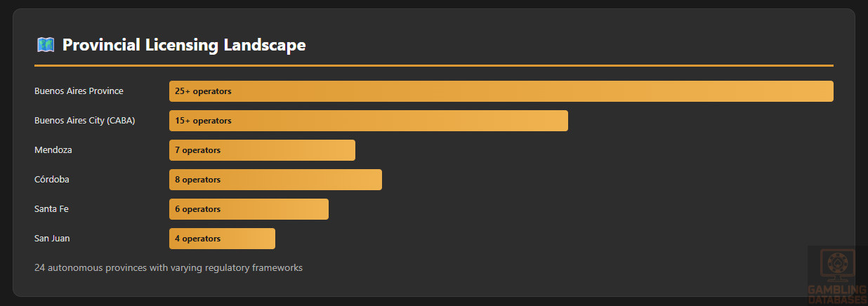Select the San Juan row label
868x306 pixels.
pyautogui.click(x=52, y=239)
